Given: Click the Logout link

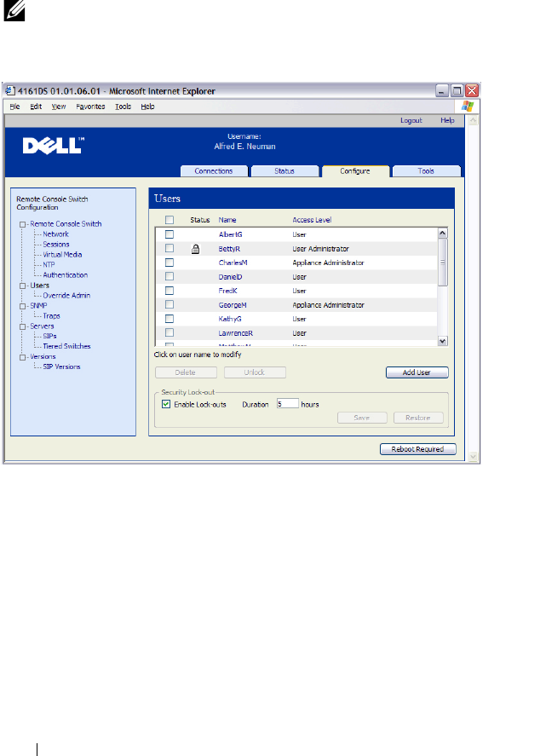Looking at the screenshot, I should pos(411,121).
